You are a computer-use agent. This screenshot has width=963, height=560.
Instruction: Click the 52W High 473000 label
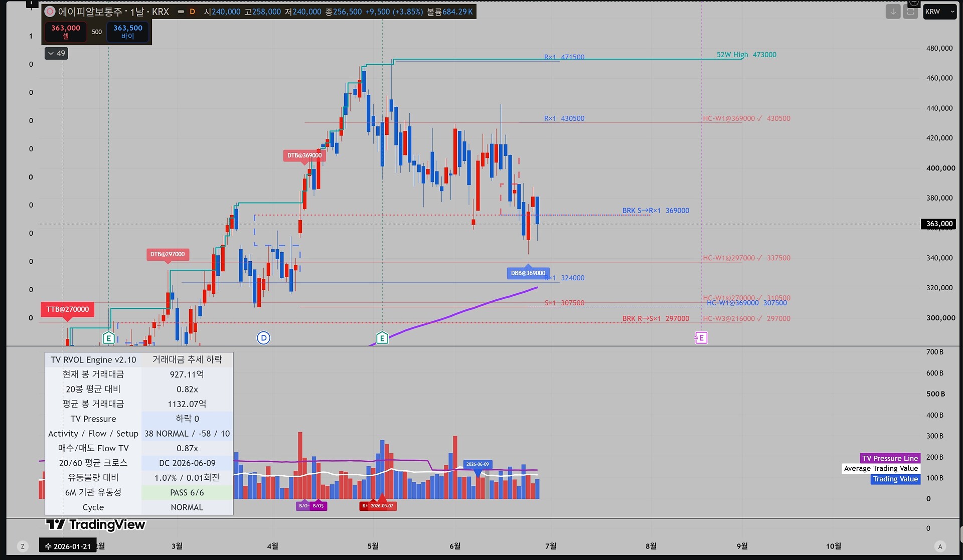(x=746, y=55)
